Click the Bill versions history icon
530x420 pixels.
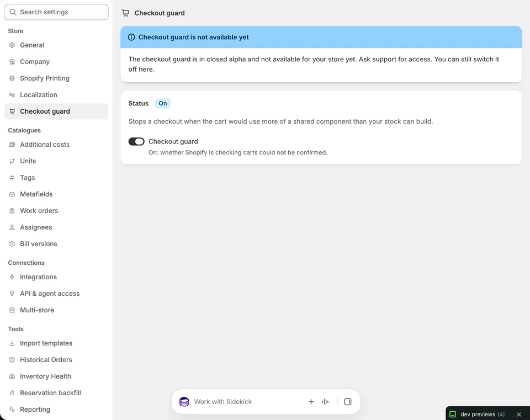pyautogui.click(x=12, y=243)
